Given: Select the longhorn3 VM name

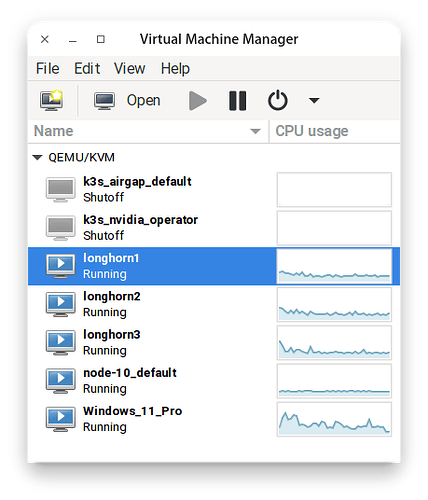Looking at the screenshot, I should coord(112,335).
